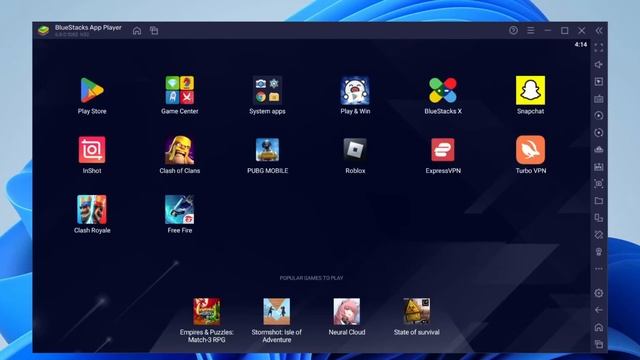Screen dimensions: 640x360
Task: Open Stormshot: Isle of Adventure
Action: tap(277, 311)
